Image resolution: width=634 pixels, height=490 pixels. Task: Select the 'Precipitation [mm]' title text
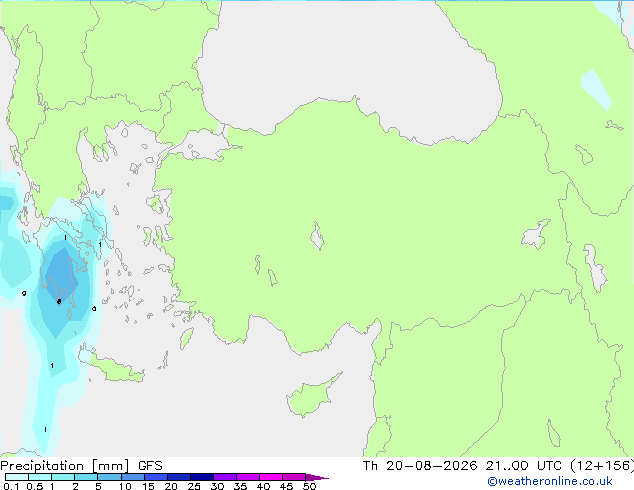[65, 466]
